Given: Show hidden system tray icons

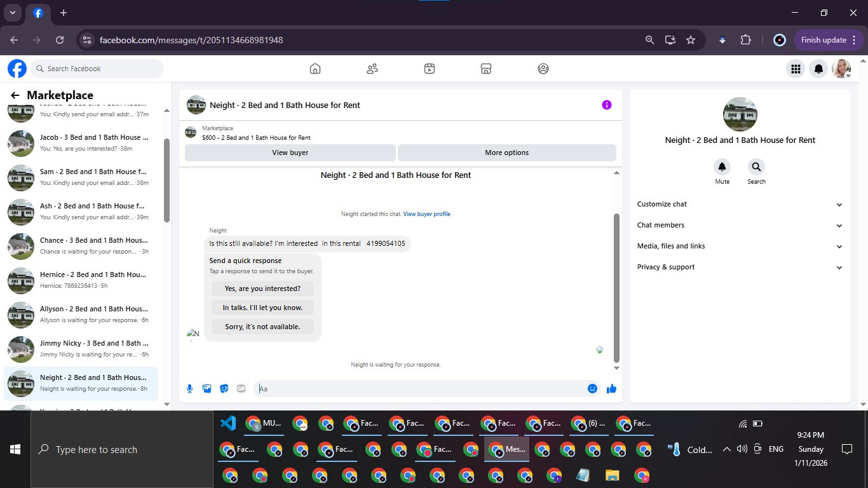Looking at the screenshot, I should 726,449.
